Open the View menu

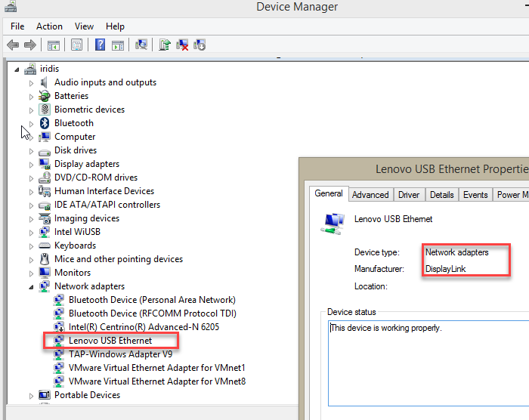tap(84, 26)
